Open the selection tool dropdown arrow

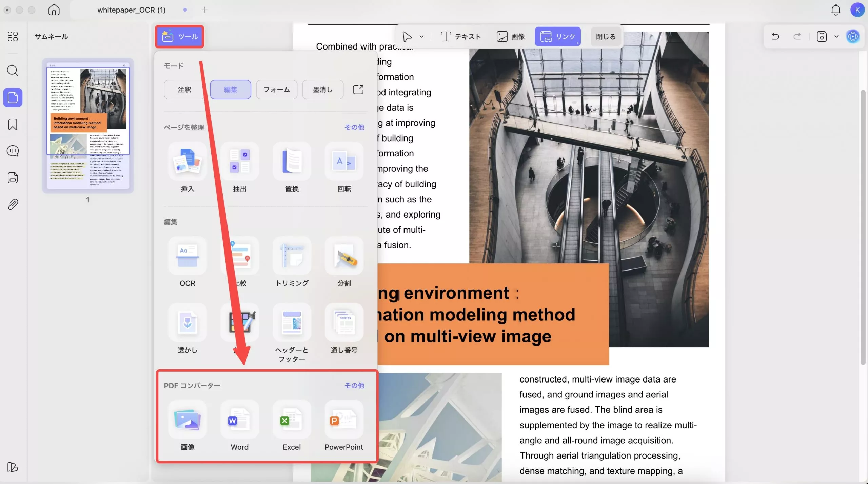pyautogui.click(x=421, y=36)
